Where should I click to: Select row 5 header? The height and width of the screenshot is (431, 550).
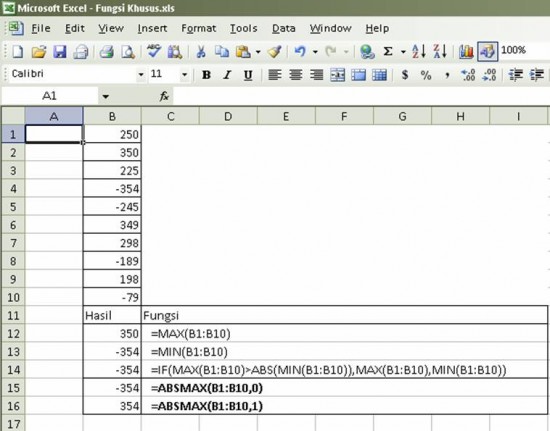(x=13, y=207)
